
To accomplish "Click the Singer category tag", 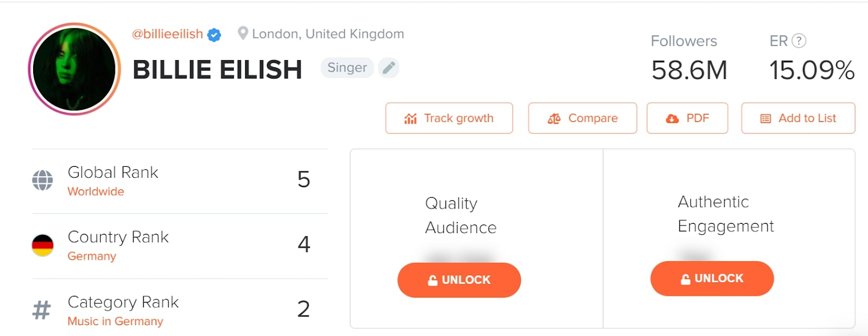I will coord(347,68).
